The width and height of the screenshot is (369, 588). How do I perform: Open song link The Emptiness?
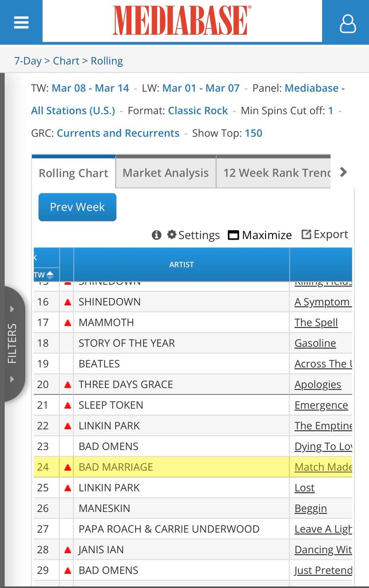[323, 426]
